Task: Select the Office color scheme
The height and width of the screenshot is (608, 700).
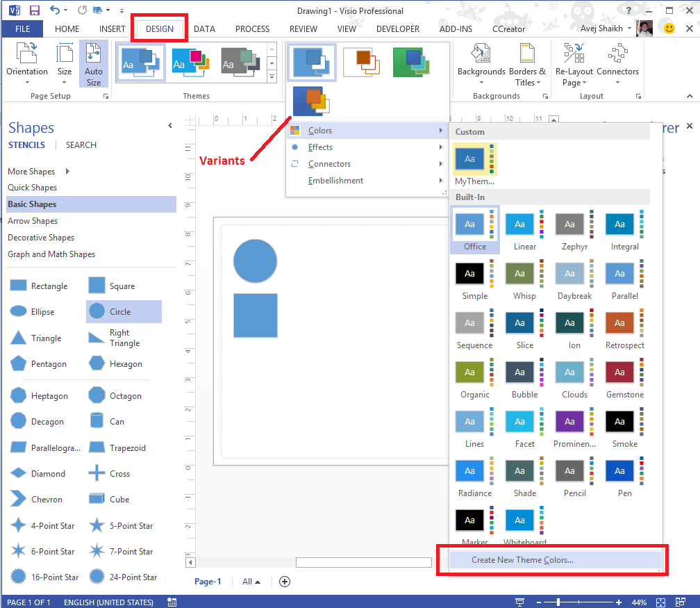Action: tap(475, 230)
